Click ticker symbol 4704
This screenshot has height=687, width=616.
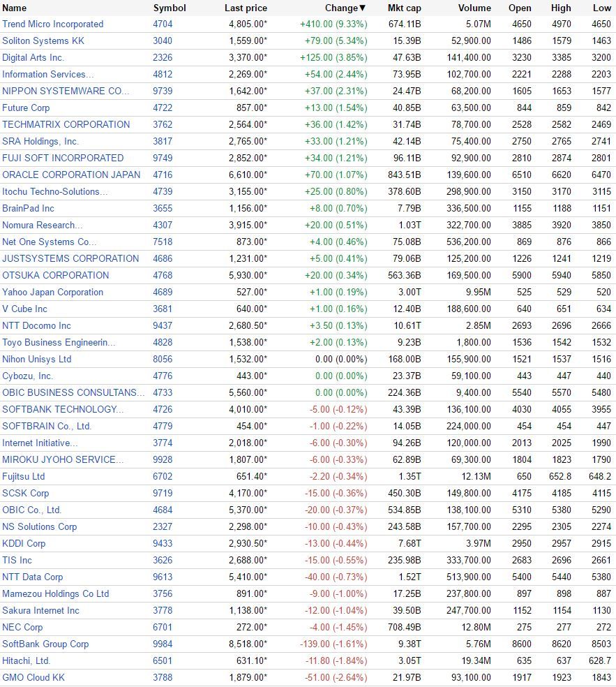pos(163,24)
